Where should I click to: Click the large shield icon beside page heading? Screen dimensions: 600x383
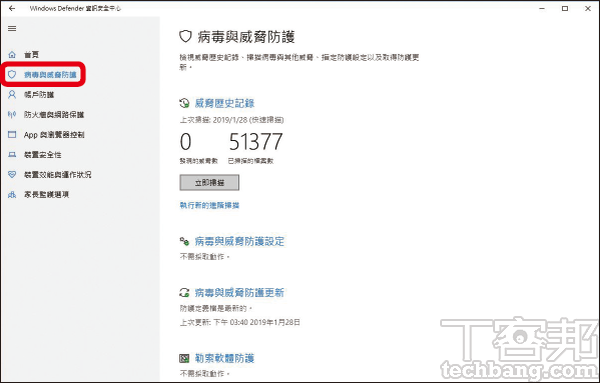[185, 37]
